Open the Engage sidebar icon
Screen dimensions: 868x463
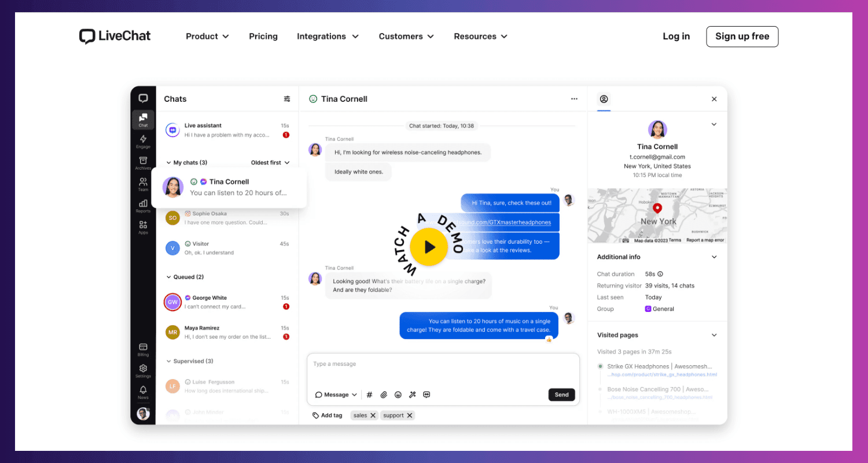click(x=143, y=141)
